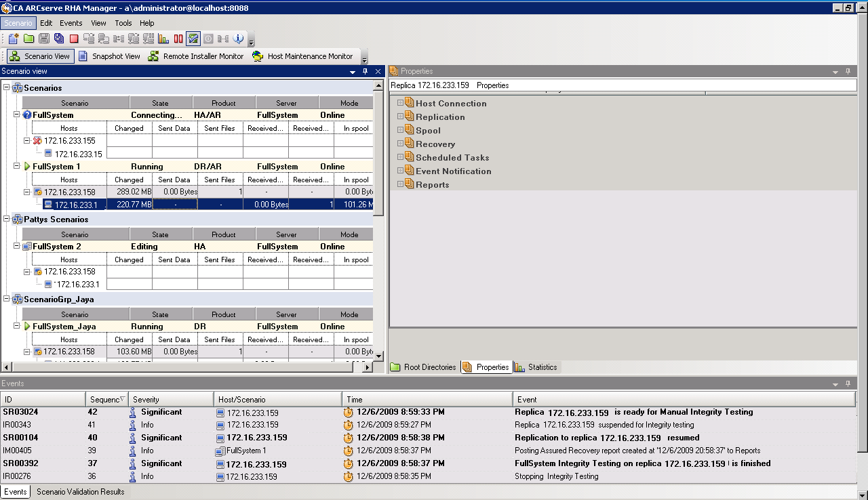
Task: Sort events by the Severity column header
Action: tap(170, 399)
